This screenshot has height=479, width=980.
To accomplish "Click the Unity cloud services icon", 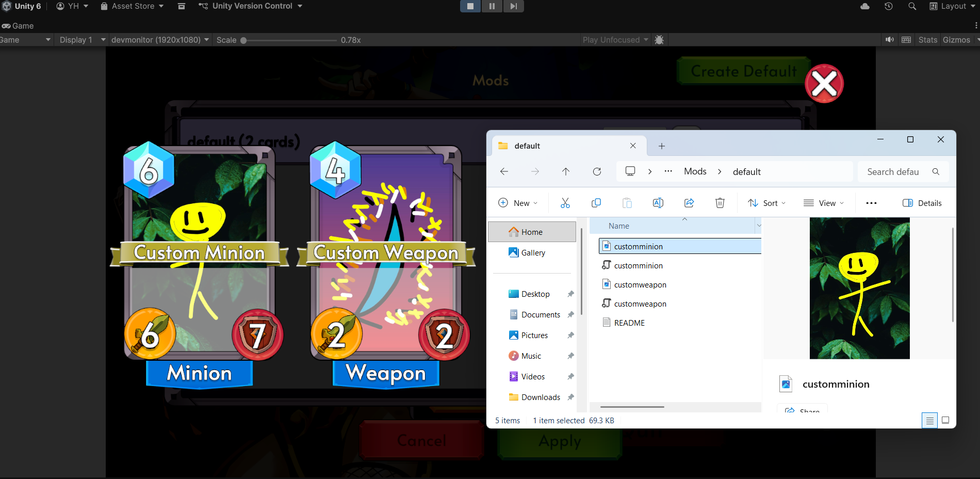I will click(x=865, y=6).
